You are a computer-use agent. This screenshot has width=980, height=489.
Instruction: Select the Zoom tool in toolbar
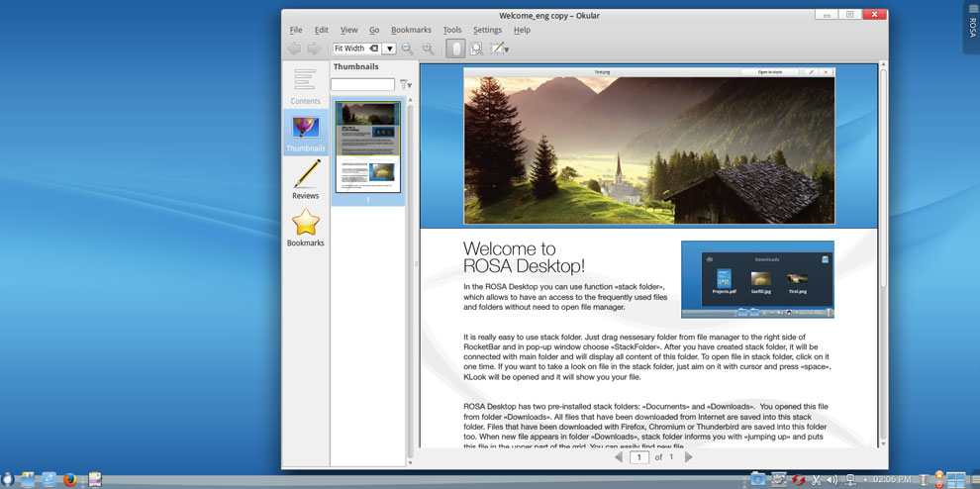tap(476, 49)
